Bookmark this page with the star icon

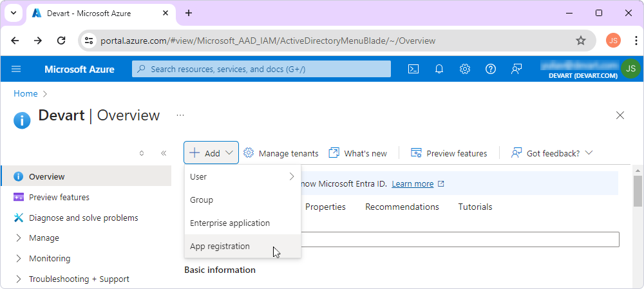pos(580,41)
